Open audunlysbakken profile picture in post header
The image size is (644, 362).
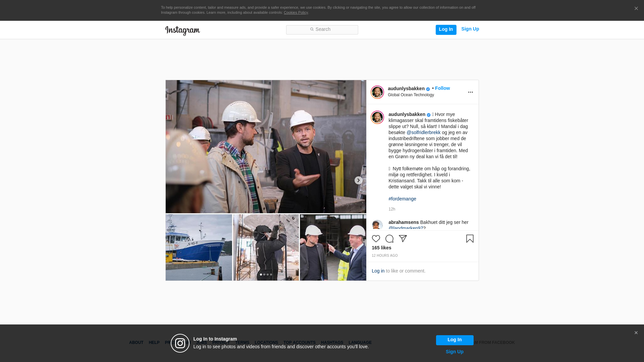click(x=377, y=92)
